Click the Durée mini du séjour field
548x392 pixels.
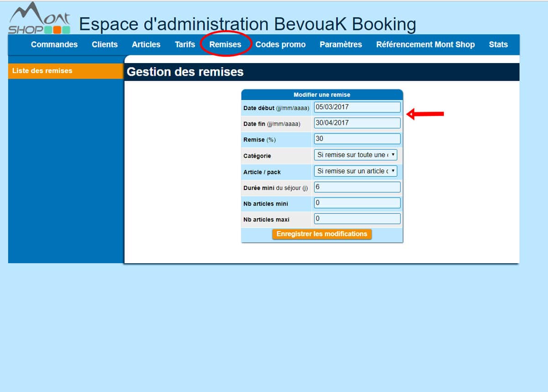coord(357,187)
